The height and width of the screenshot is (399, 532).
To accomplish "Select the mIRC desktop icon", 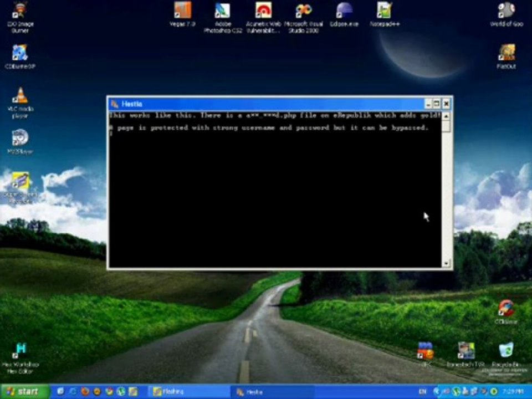I will [426, 355].
